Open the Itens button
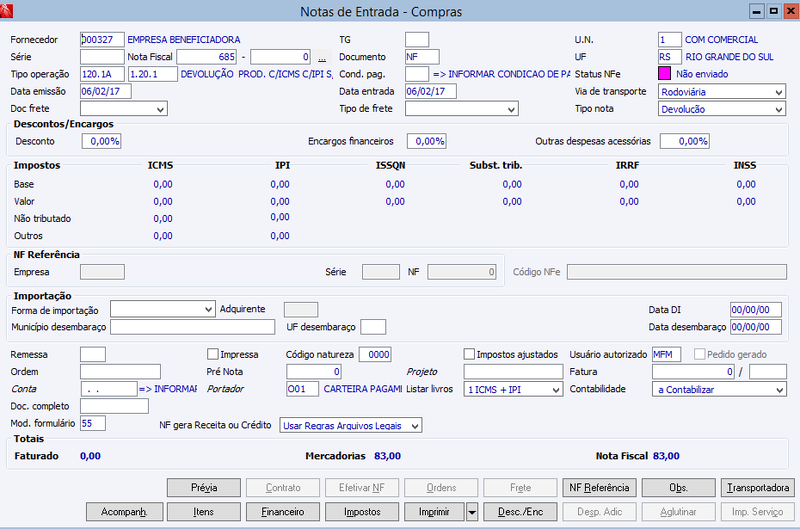 pyautogui.click(x=204, y=512)
